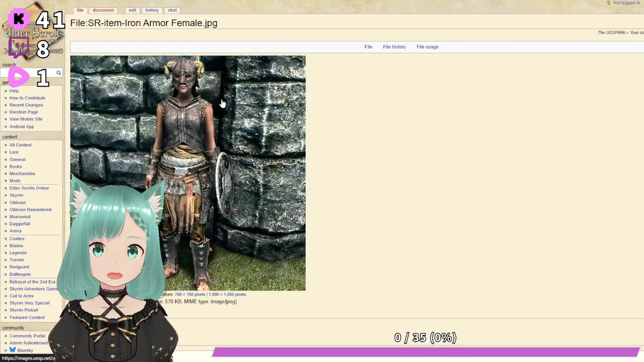Open the Lore section
The width and height of the screenshot is (644, 362).
[14, 152]
